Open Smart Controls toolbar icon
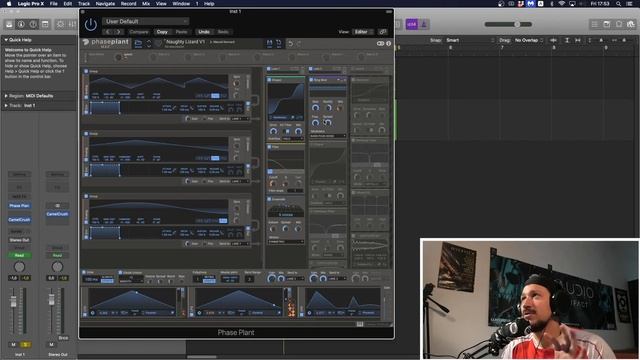Image resolution: width=640 pixels, height=360 pixels. click(60, 24)
